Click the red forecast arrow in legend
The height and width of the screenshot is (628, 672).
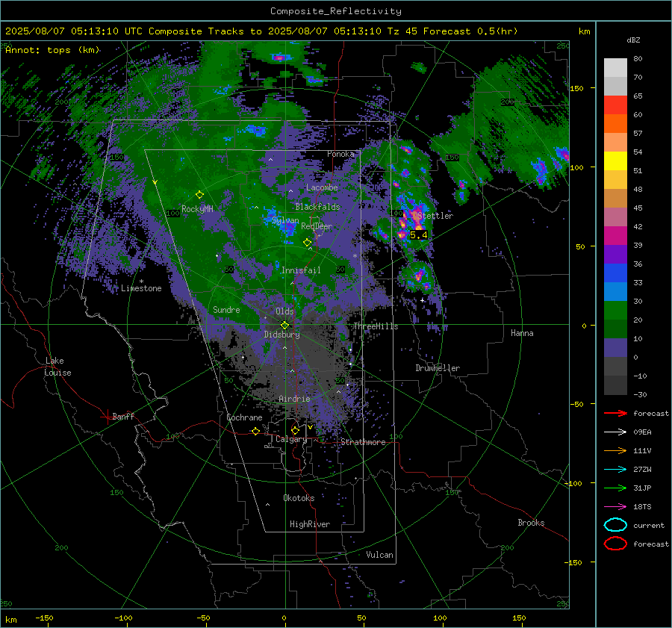coord(615,413)
